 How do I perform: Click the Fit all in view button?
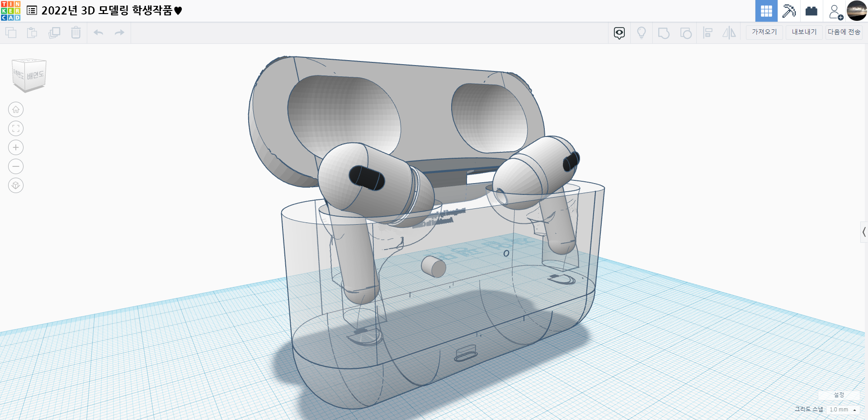(16, 128)
